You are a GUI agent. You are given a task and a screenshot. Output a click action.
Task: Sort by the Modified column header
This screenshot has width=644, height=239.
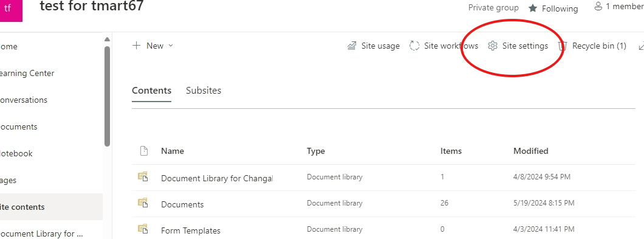530,151
